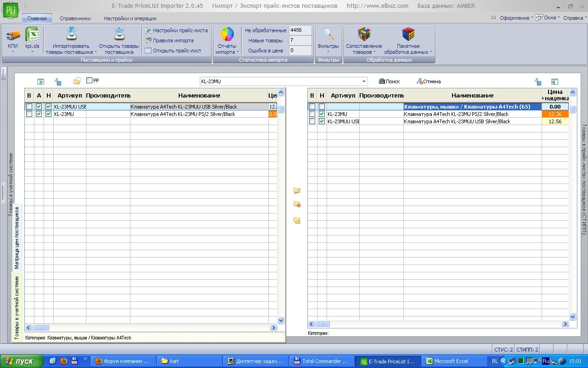Uncheck А checkbox in left KL-23MU row

click(39, 114)
